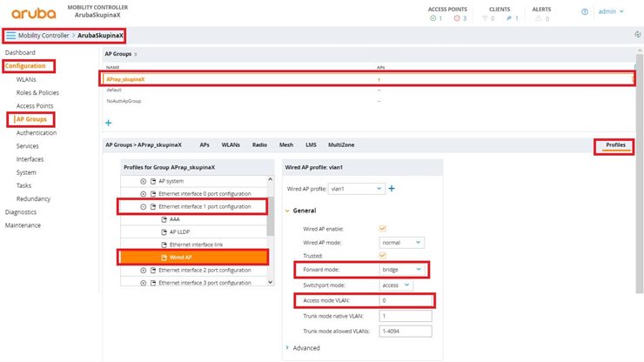Toggle Wired AP enable checkbox
The image size is (644, 362).
(382, 229)
